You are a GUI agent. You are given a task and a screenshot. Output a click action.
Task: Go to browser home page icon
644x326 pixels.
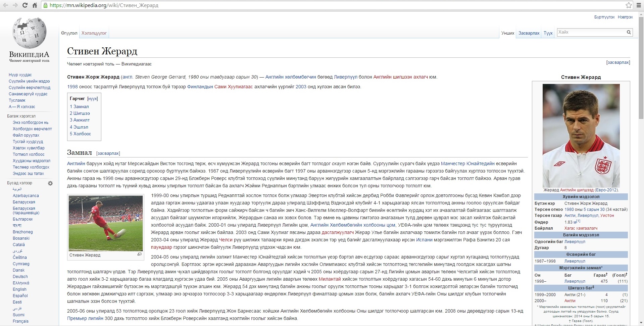35,5
